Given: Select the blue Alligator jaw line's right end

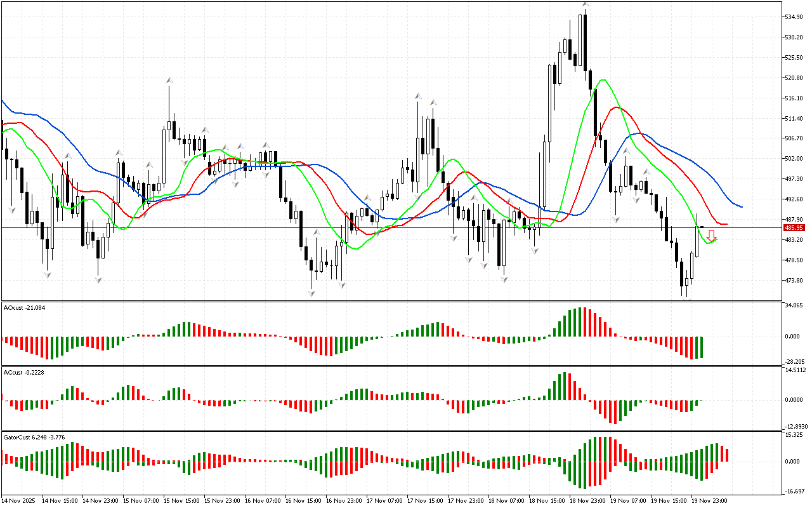Looking at the screenshot, I should pos(741,206).
